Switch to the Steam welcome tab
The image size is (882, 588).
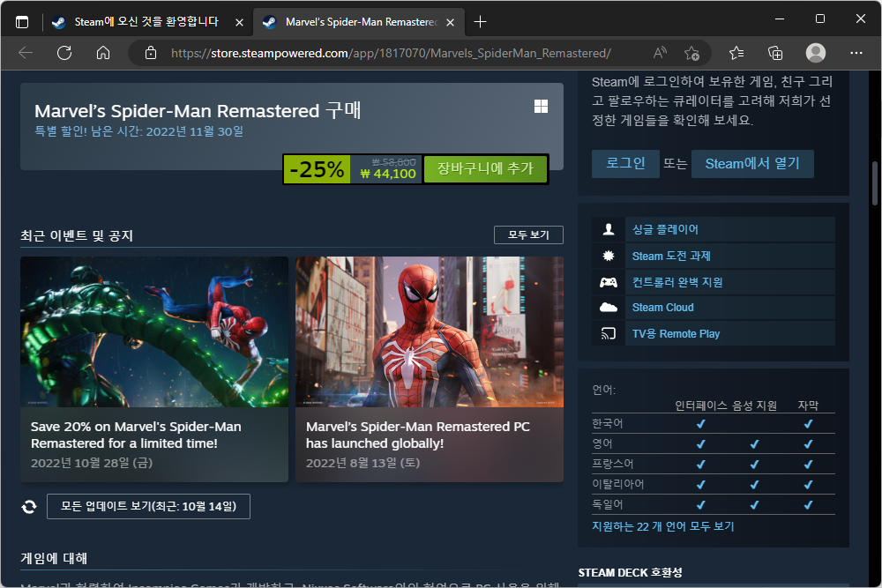click(146, 22)
